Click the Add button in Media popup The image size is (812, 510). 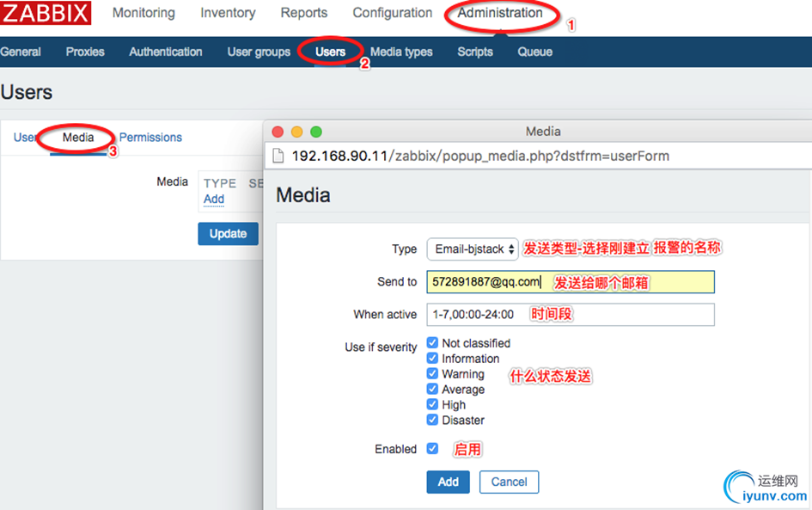[448, 482]
